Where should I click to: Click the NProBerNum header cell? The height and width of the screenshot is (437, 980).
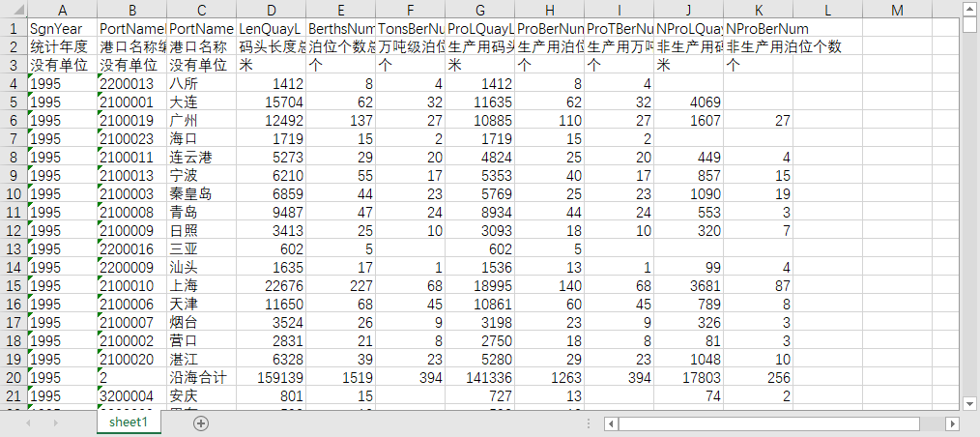point(759,28)
